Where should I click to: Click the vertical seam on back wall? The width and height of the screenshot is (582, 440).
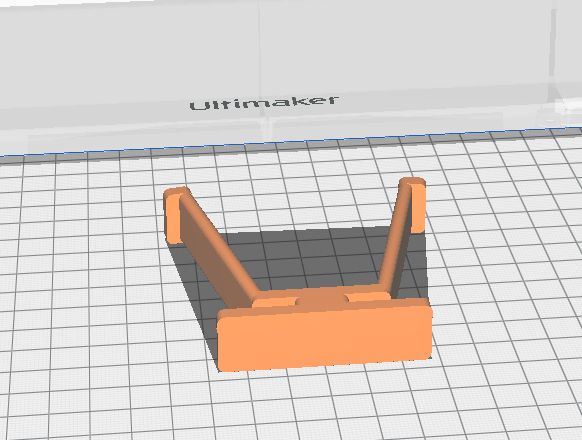point(261,71)
